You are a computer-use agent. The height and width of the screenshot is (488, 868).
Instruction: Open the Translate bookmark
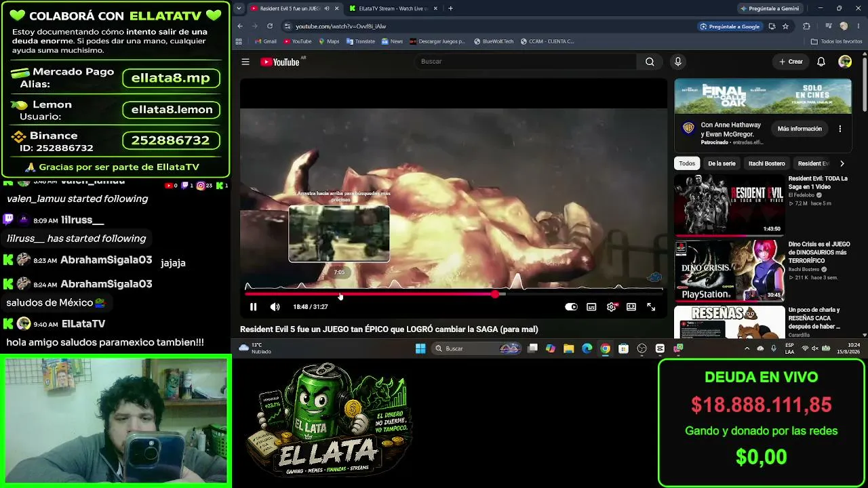pyautogui.click(x=360, y=41)
